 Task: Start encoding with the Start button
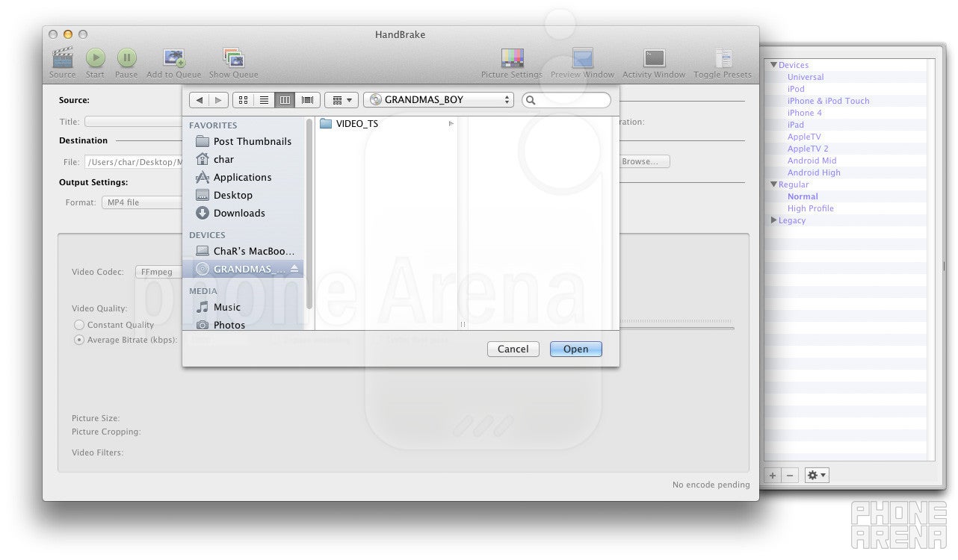tap(95, 57)
